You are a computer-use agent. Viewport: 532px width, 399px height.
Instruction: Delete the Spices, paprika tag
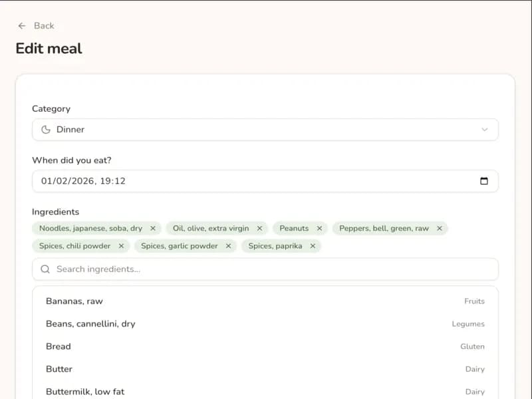(x=313, y=246)
